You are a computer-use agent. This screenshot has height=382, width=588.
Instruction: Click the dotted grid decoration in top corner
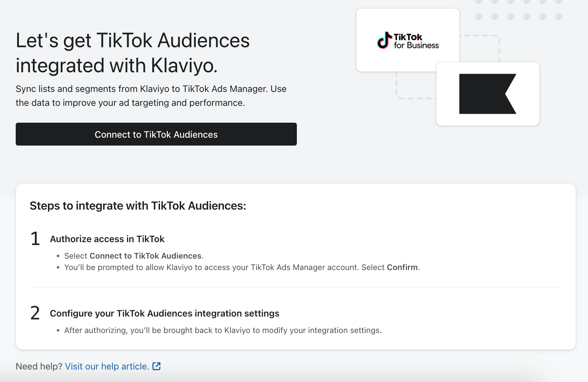[x=519, y=10]
